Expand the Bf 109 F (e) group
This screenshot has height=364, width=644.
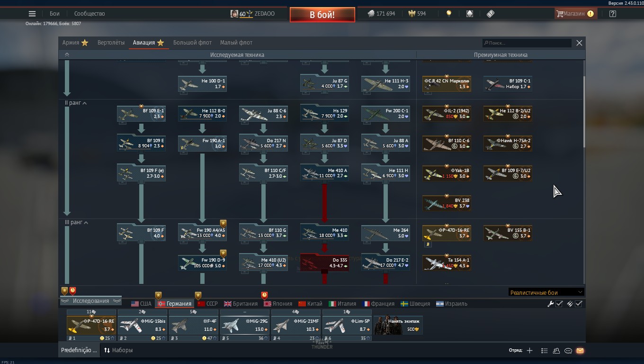[141, 173]
